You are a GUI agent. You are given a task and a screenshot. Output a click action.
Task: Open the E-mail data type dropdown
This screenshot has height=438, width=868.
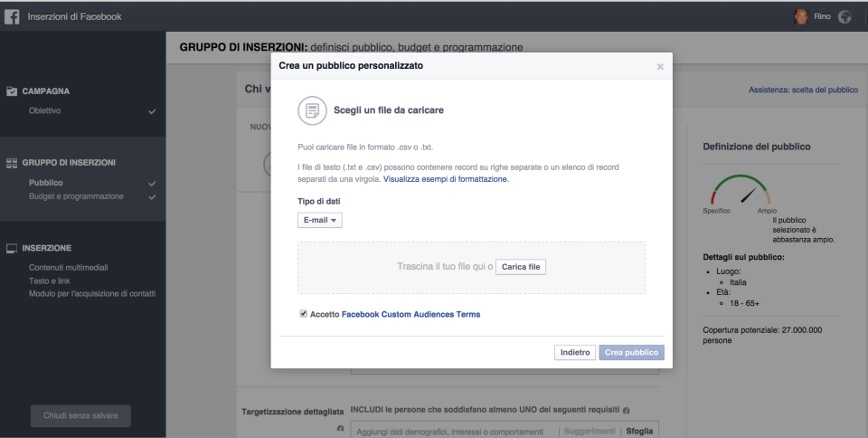pos(320,220)
